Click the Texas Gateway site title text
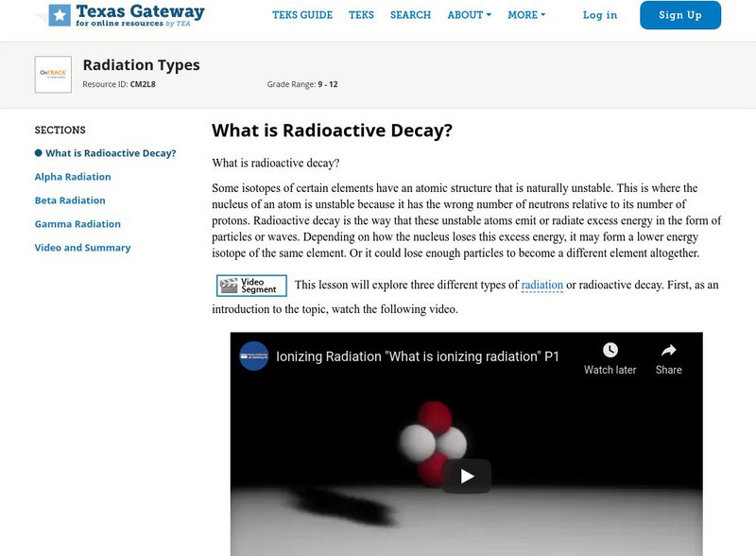Viewport: 756px width, 556px height. [140, 11]
